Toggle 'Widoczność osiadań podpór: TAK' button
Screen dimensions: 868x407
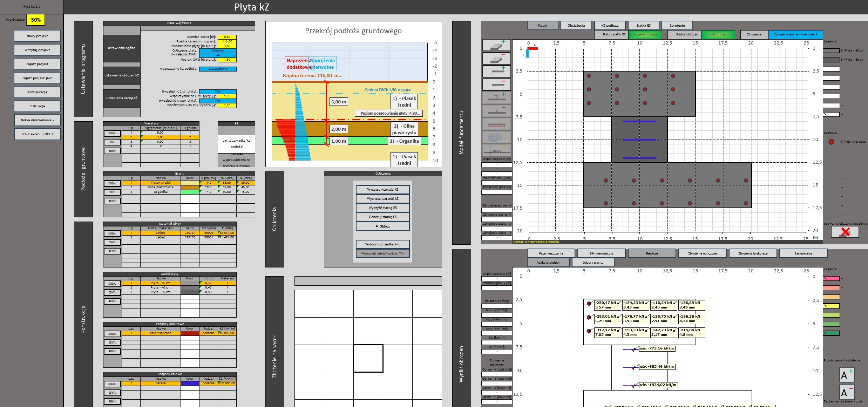pyautogui.click(x=382, y=253)
